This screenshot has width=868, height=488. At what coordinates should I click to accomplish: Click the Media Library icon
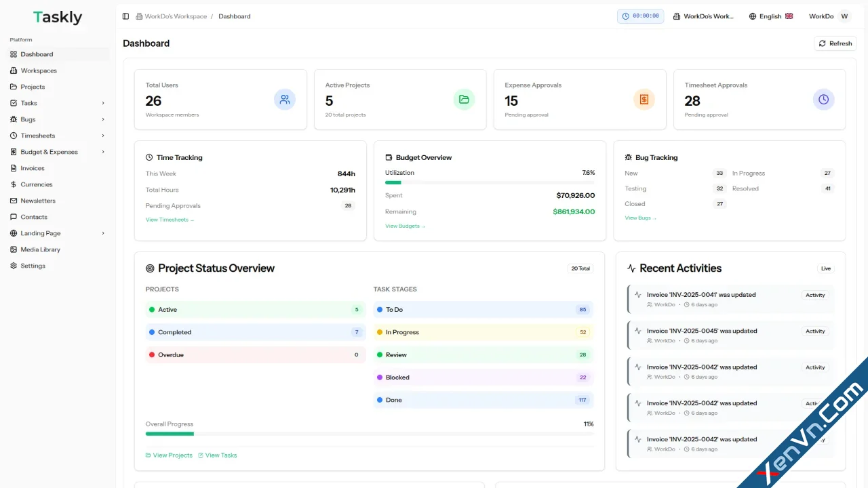[x=12, y=249]
